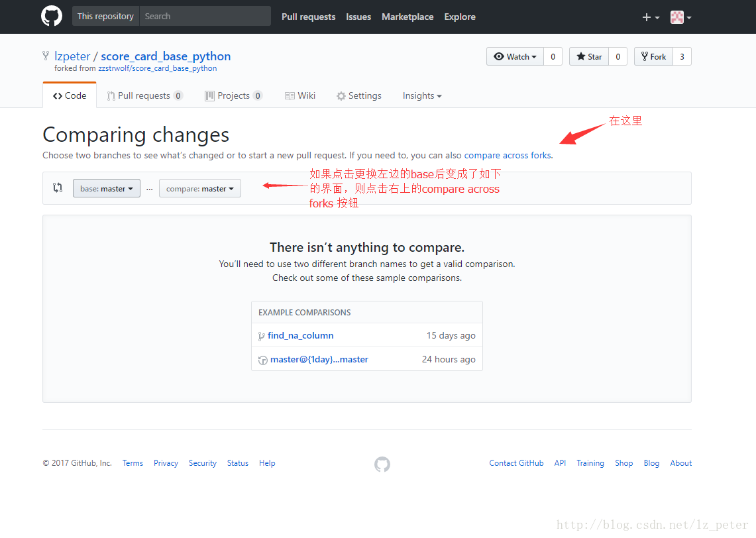Open find_na_column example comparison

(300, 335)
